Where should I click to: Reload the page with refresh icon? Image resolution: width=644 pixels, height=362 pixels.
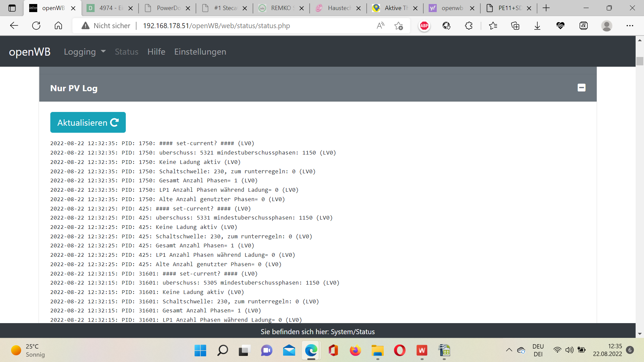36,26
